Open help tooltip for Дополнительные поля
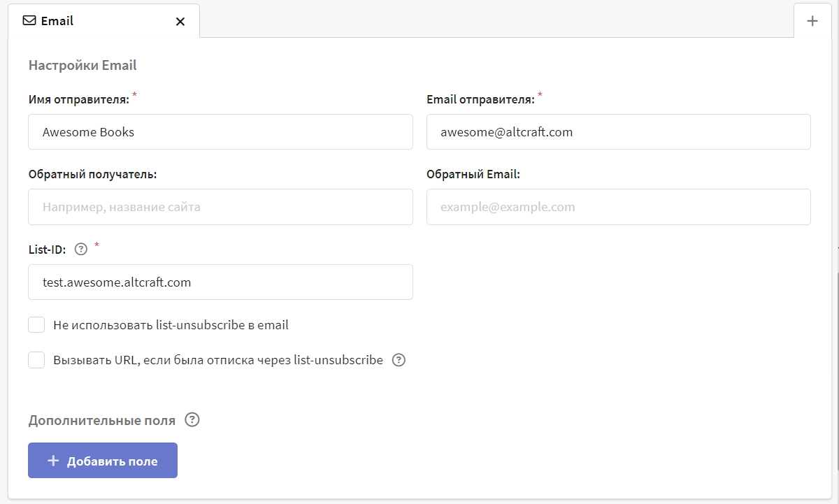This screenshot has width=839, height=504. (x=192, y=420)
